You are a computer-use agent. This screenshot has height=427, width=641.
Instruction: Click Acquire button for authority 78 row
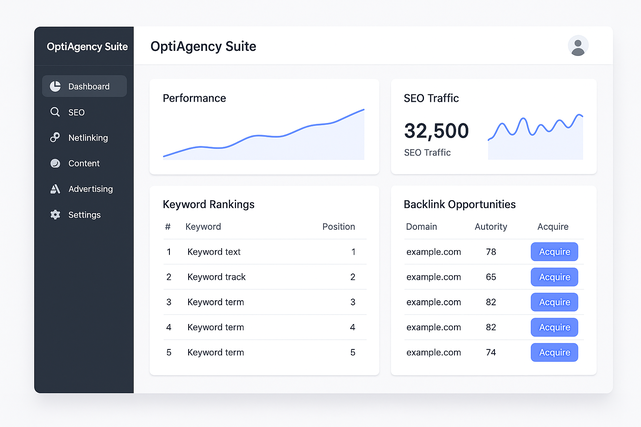coord(554,252)
